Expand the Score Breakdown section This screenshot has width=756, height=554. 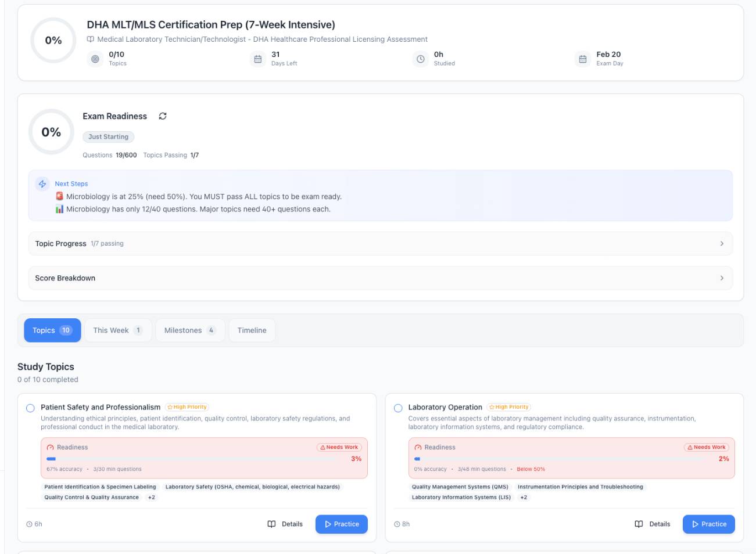pyautogui.click(x=381, y=278)
